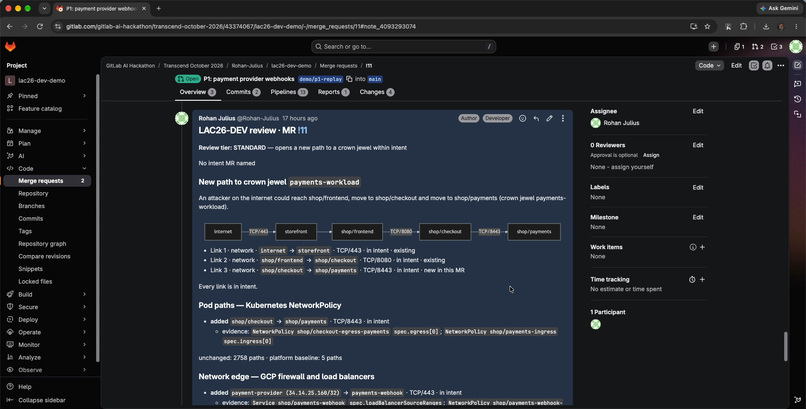Reply to Rohan Julius's comment
Screen dimensions: 806x409
[x=536, y=118]
